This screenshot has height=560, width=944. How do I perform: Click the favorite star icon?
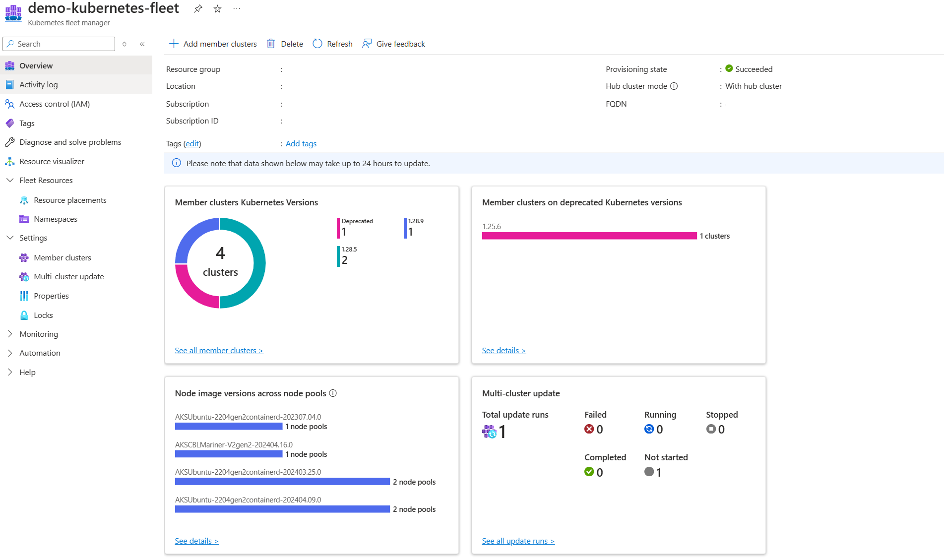217,9
